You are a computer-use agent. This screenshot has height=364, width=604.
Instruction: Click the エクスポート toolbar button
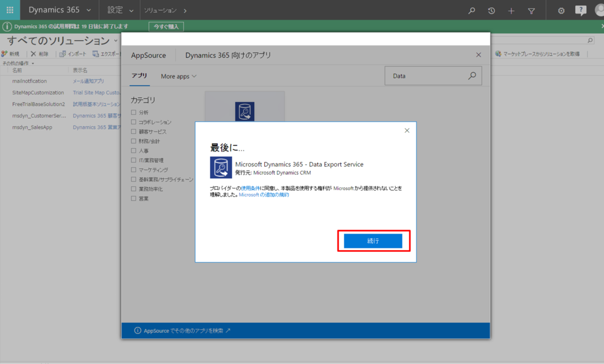[x=106, y=54]
